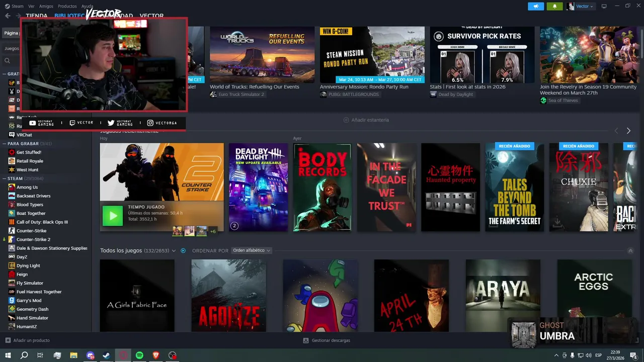This screenshot has width=644, height=362.
Task: Open the Productos menu
Action: 67,6
